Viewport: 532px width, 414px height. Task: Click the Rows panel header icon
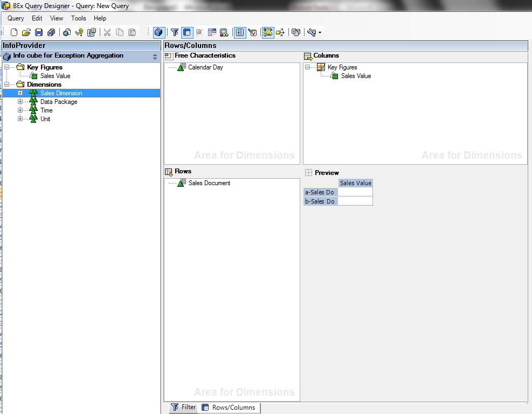point(169,172)
